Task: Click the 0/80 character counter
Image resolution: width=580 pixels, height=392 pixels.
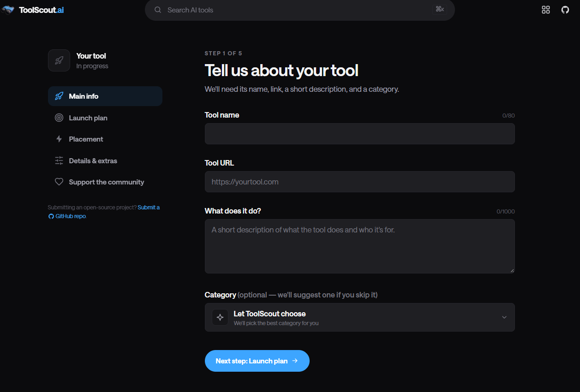Action: pyautogui.click(x=508, y=115)
